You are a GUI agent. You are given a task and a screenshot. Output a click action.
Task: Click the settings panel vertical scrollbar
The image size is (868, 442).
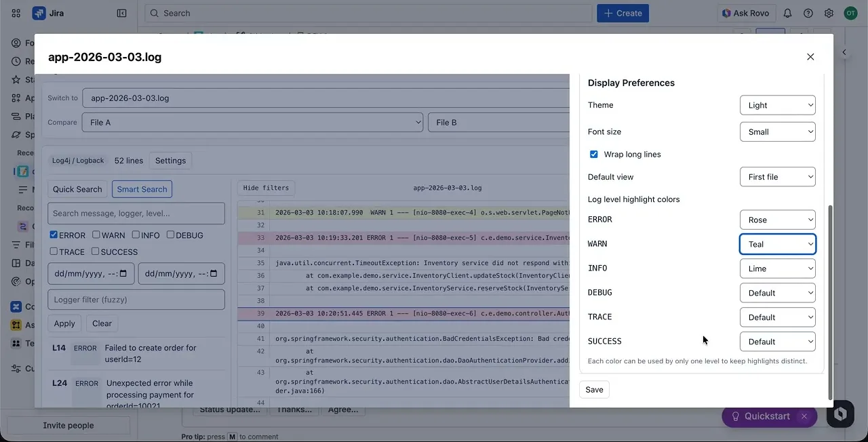(830, 302)
